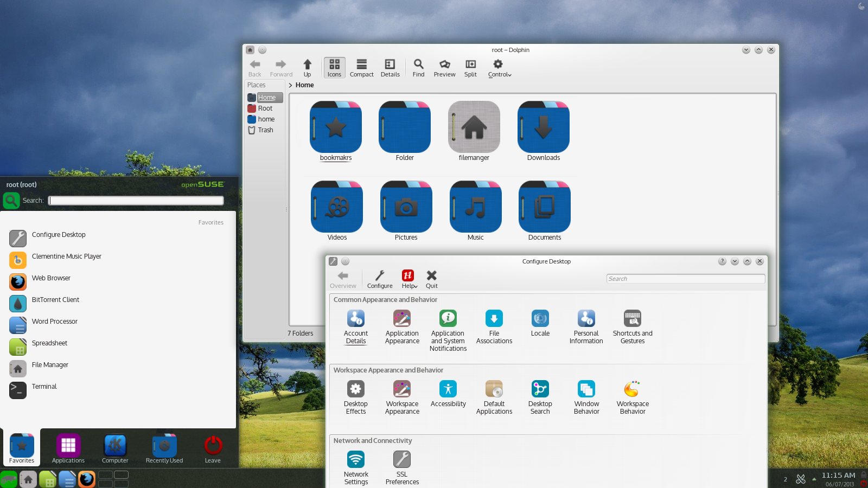Switch to the Applications tab in launcher
Image resolution: width=868 pixels, height=488 pixels.
point(68,448)
